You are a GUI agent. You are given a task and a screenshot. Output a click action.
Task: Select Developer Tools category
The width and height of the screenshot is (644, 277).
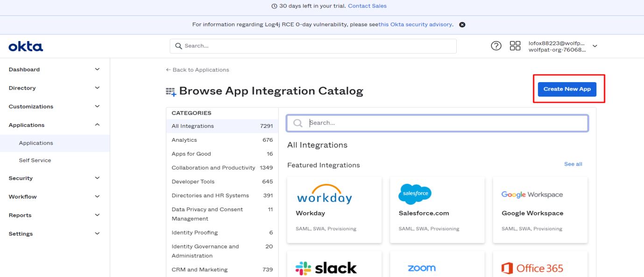pyautogui.click(x=222, y=182)
